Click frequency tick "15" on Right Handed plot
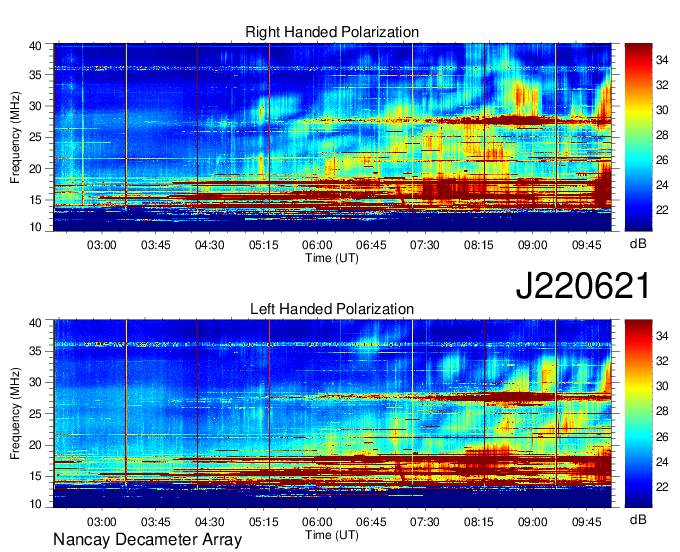The image size is (680, 552). [x=36, y=200]
